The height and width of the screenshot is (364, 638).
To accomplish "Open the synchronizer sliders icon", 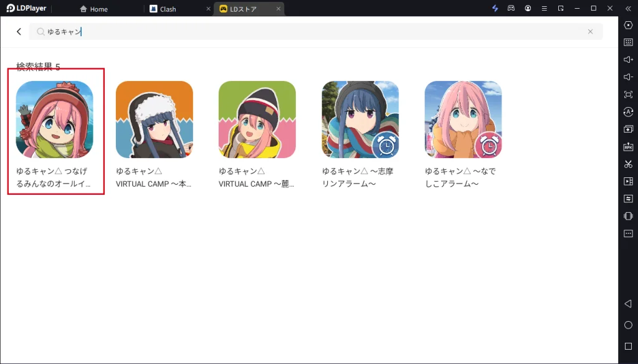I will click(628, 198).
